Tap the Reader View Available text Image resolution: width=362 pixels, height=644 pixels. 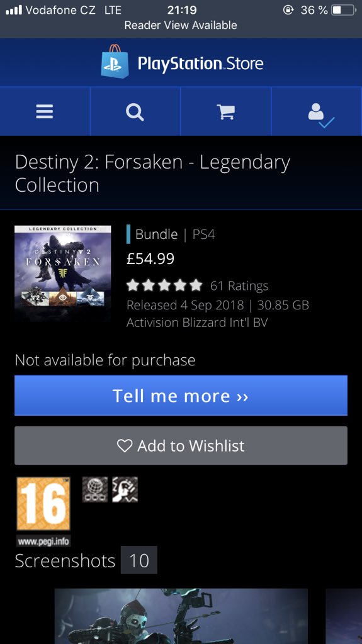click(181, 25)
